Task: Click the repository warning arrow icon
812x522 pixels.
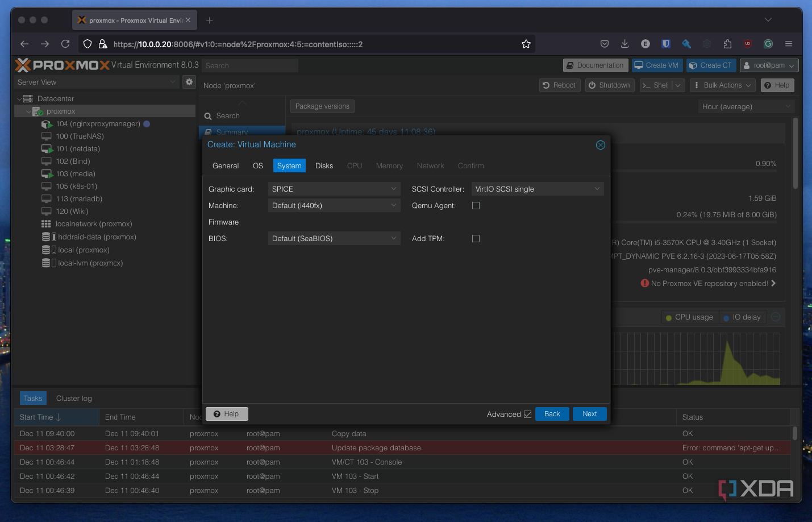Action: [773, 283]
